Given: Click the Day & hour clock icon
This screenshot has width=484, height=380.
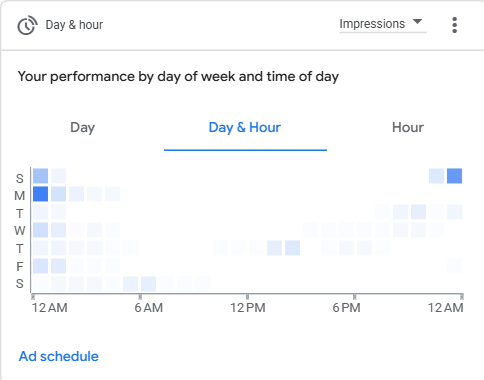Looking at the screenshot, I should [x=27, y=25].
